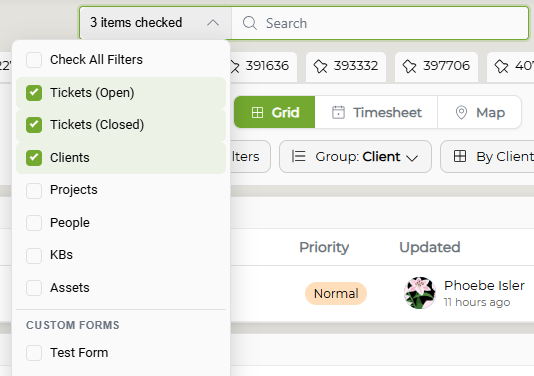Click the list icon in the Group Client button
Image resolution: width=534 pixels, height=376 pixels.
(298, 156)
